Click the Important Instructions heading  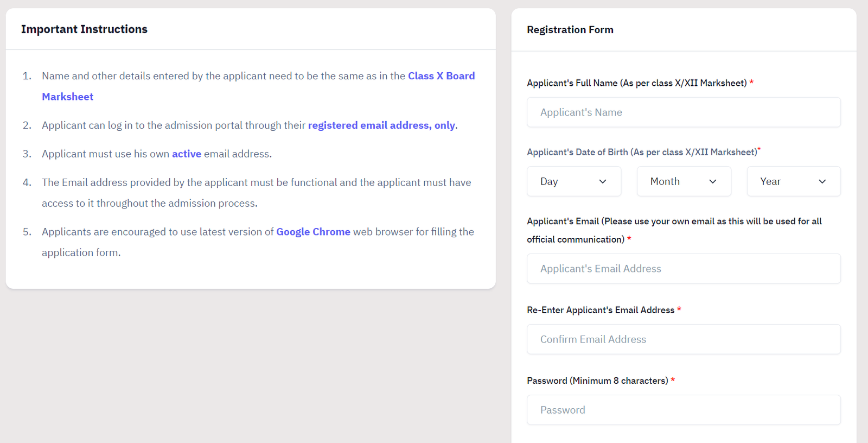coord(84,29)
